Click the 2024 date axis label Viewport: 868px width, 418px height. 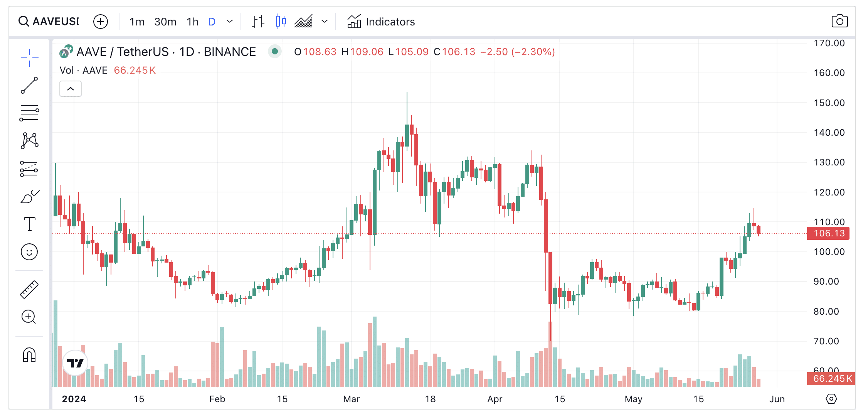(x=74, y=399)
